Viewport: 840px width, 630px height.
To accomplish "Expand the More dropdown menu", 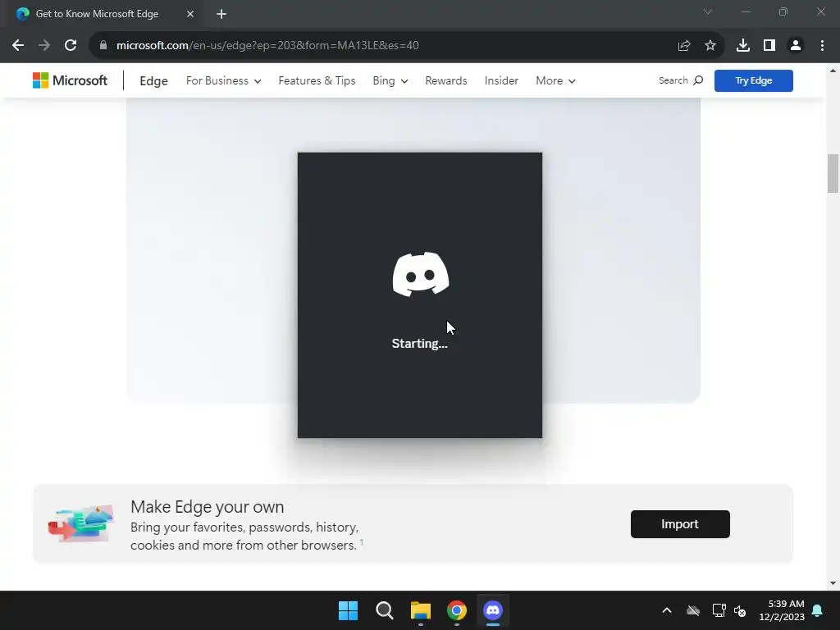I will [555, 81].
